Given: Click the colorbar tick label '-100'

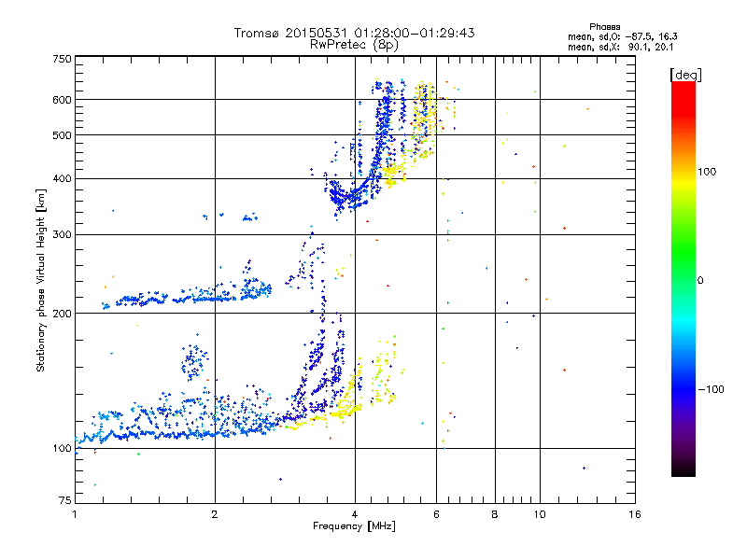Looking at the screenshot, I should tap(711, 389).
